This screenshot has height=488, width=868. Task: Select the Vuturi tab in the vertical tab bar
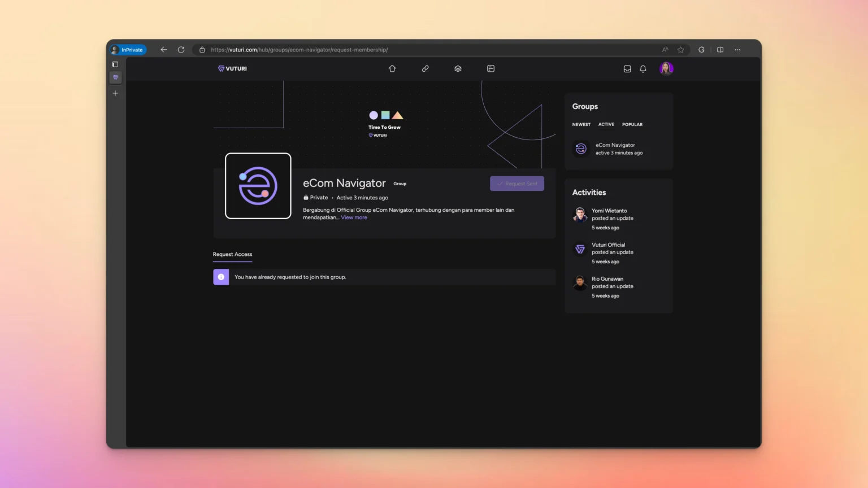point(115,77)
